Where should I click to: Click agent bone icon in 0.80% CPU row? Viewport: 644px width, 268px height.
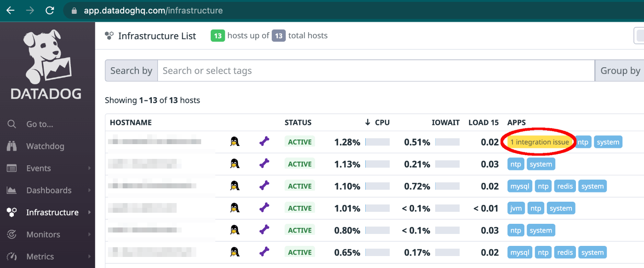264,230
